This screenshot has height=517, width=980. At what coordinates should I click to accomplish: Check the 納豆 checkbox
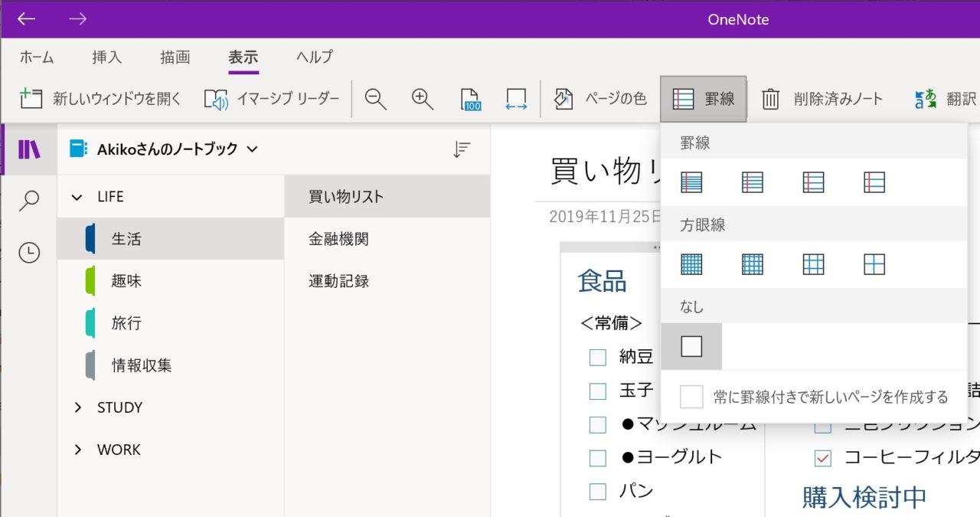pyautogui.click(x=598, y=358)
